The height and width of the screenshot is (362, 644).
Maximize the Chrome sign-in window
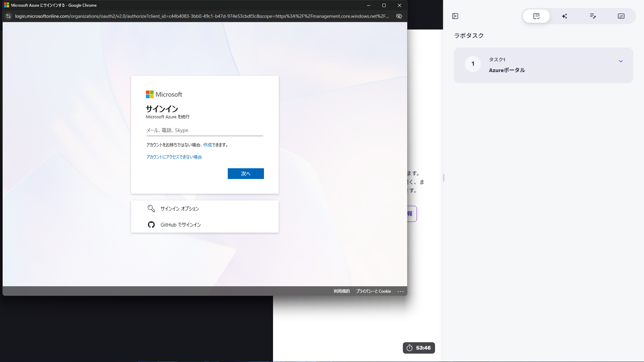tap(384, 5)
